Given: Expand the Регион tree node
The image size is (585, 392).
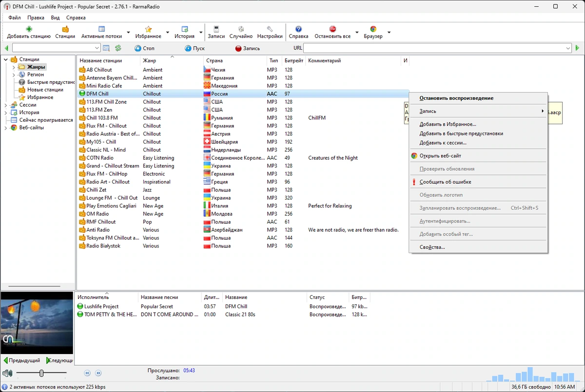Looking at the screenshot, I should 14,75.
